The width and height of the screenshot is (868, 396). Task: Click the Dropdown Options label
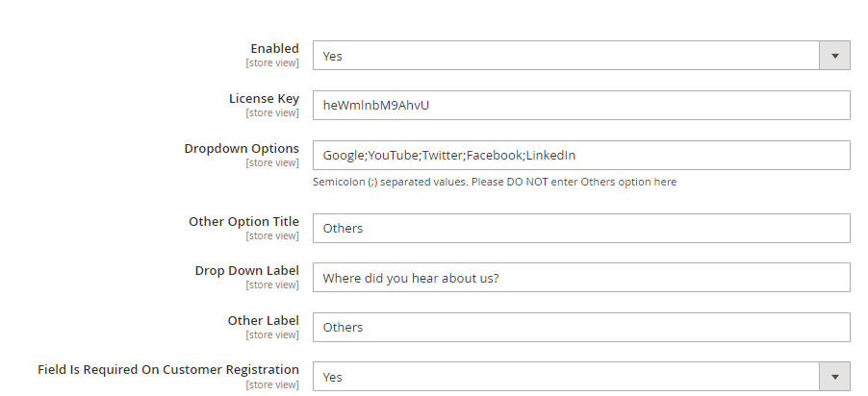pyautogui.click(x=242, y=148)
